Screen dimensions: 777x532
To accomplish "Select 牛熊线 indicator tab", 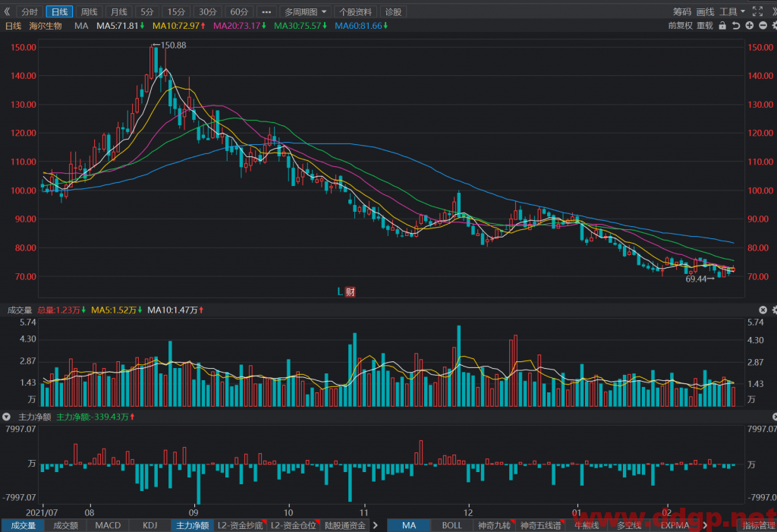I will [587, 526].
